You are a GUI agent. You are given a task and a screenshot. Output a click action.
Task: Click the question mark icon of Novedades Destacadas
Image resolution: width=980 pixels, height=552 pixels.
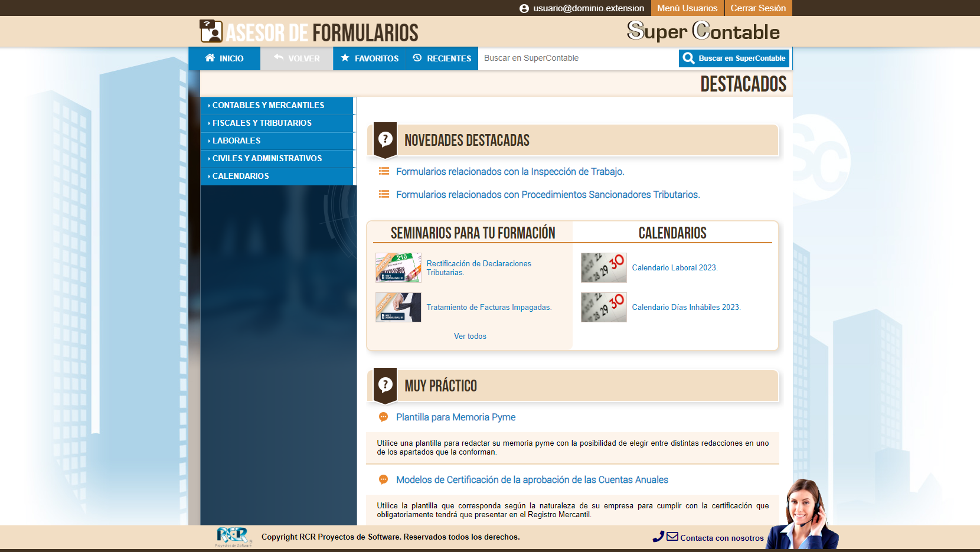386,141
